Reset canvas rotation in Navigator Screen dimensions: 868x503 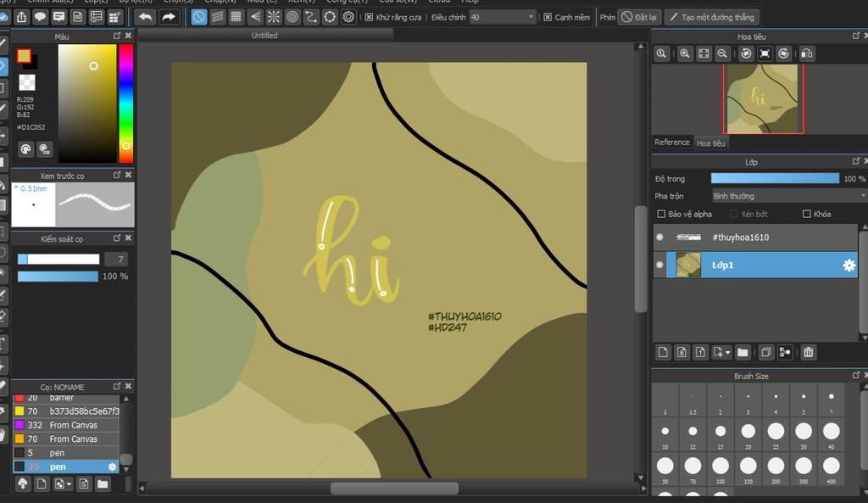[x=765, y=53]
